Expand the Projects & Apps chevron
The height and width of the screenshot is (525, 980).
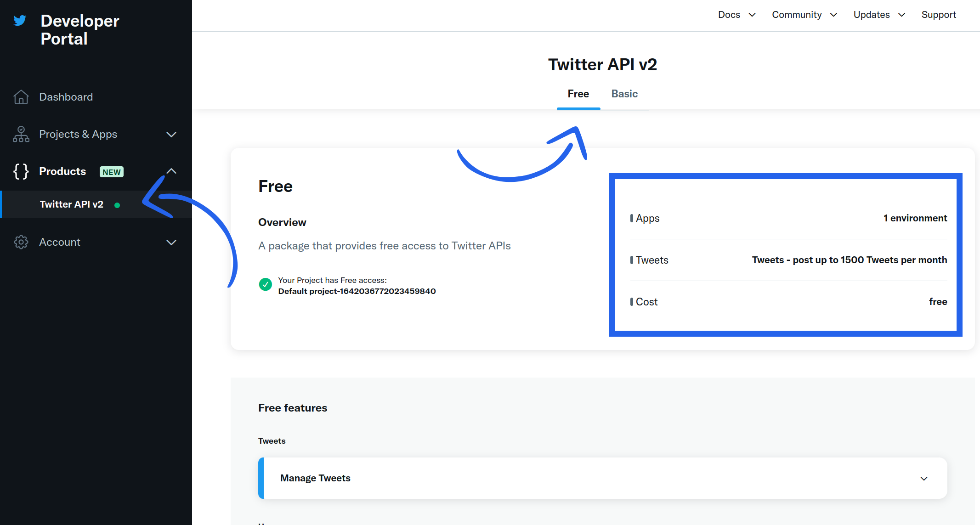tap(171, 135)
